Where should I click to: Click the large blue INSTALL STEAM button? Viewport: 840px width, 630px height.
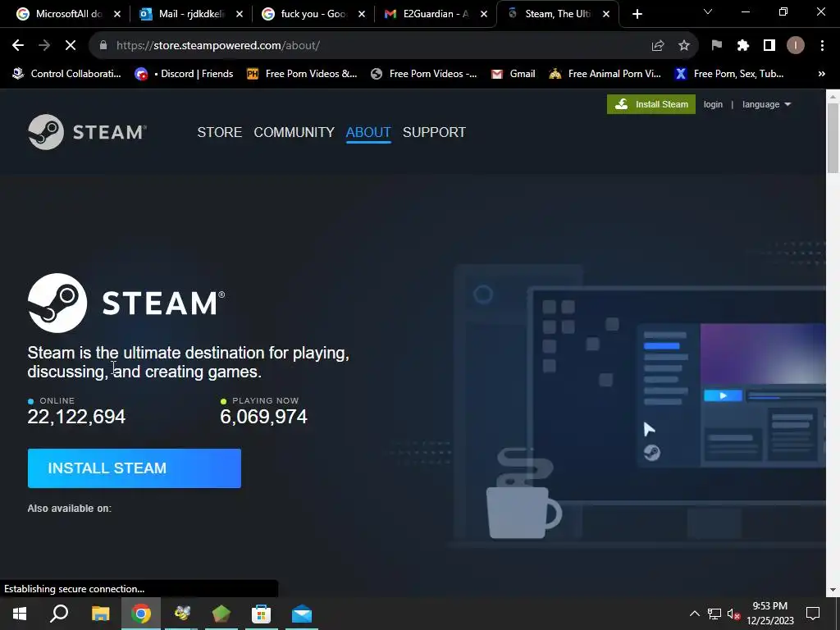(x=135, y=468)
